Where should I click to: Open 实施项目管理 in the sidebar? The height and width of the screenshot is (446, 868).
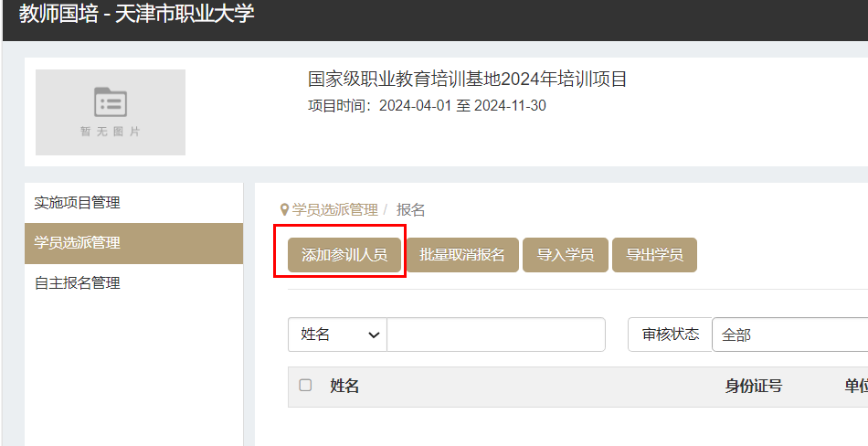click(x=78, y=203)
